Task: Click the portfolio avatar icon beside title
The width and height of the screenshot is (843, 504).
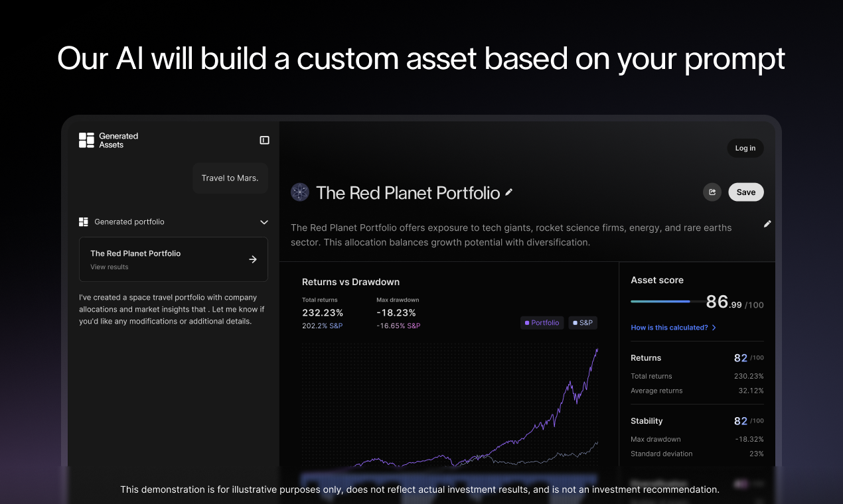Action: click(300, 192)
